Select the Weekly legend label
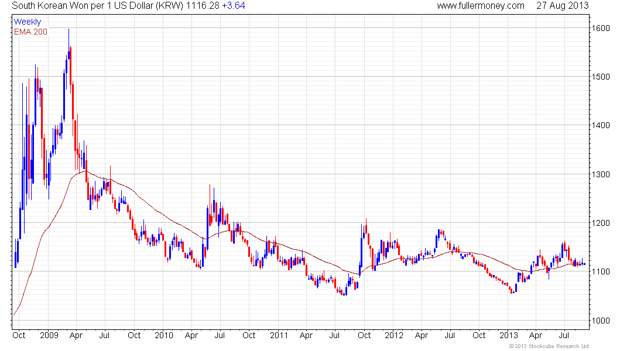Image resolution: width=644 pixels, height=351 pixels. click(x=28, y=22)
